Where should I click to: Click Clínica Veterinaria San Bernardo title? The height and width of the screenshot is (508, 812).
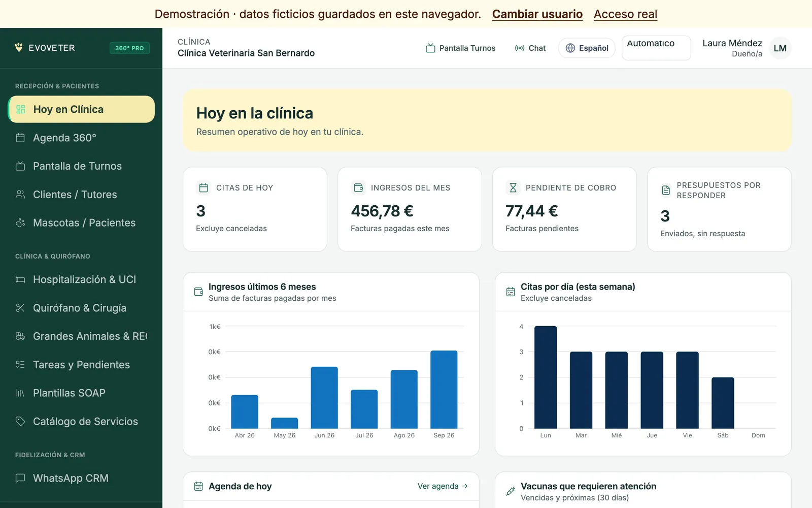[246, 53]
